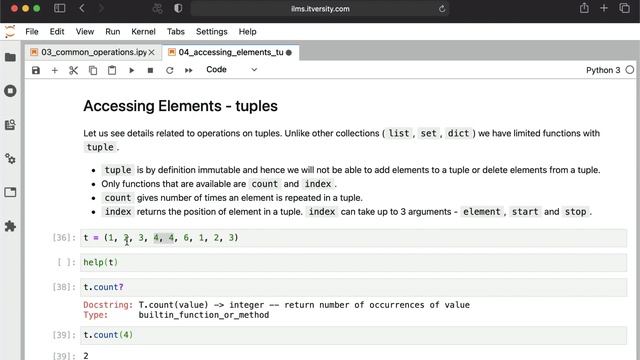Save the notebook with the floppy disk icon

click(x=36, y=70)
